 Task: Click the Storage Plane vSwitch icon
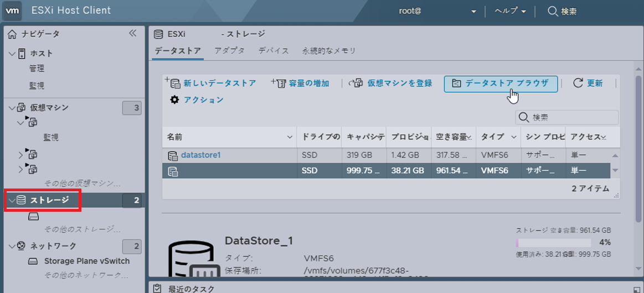[x=34, y=261]
